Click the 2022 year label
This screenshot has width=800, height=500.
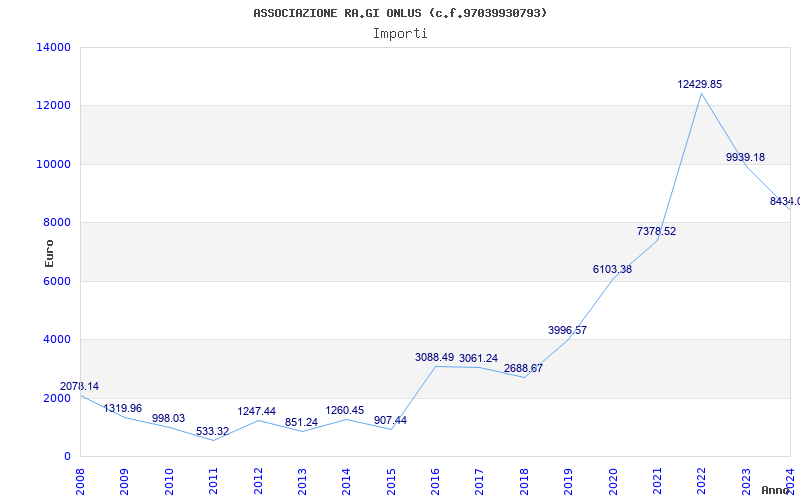702,481
